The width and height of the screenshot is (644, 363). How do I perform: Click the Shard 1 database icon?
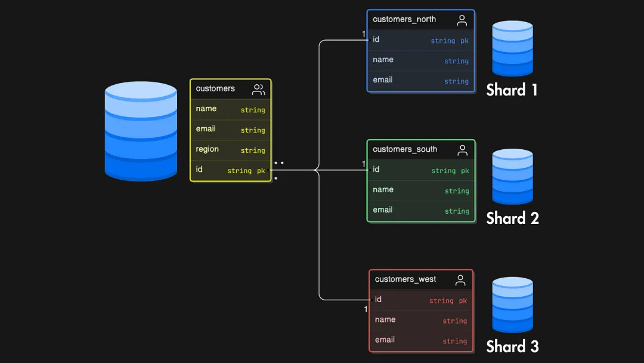click(512, 48)
